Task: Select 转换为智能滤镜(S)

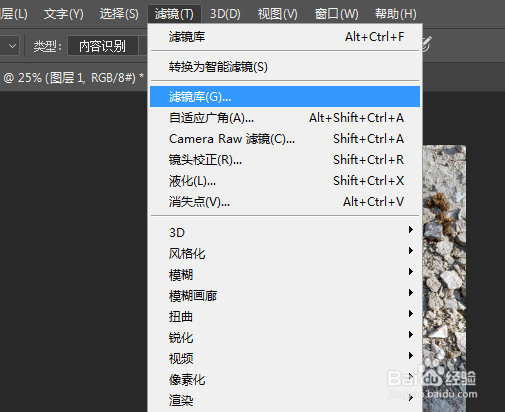Action: tap(285, 67)
